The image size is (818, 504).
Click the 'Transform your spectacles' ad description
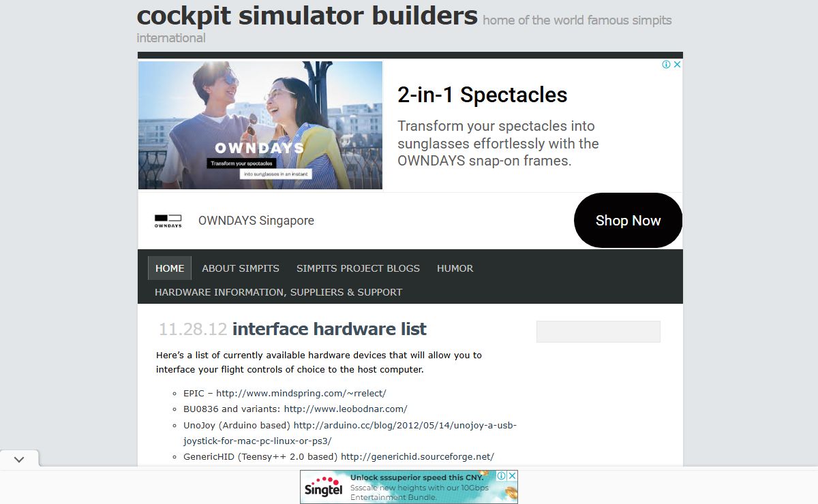[498, 144]
